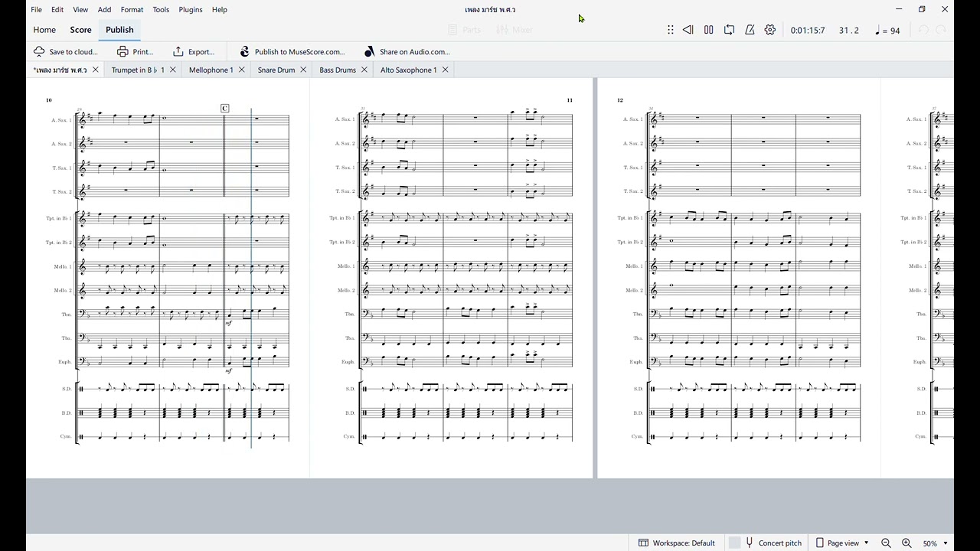Open the Add menu
Screen dimensions: 980x551
pyautogui.click(x=105, y=9)
